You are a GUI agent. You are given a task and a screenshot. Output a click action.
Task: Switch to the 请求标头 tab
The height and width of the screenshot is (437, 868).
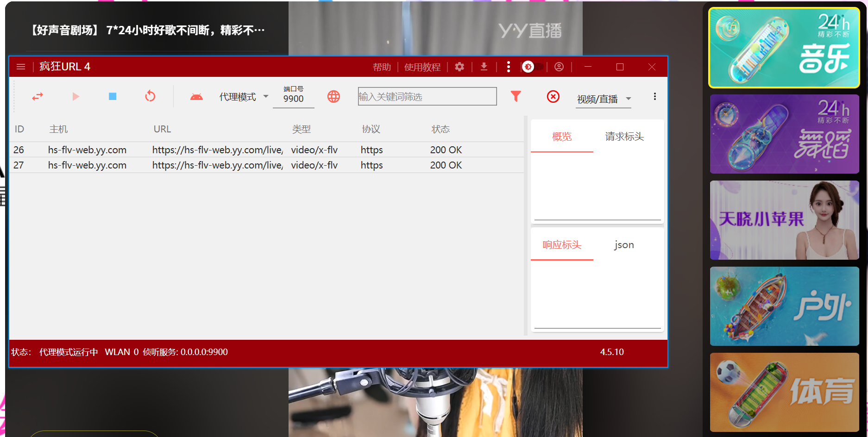(x=624, y=137)
